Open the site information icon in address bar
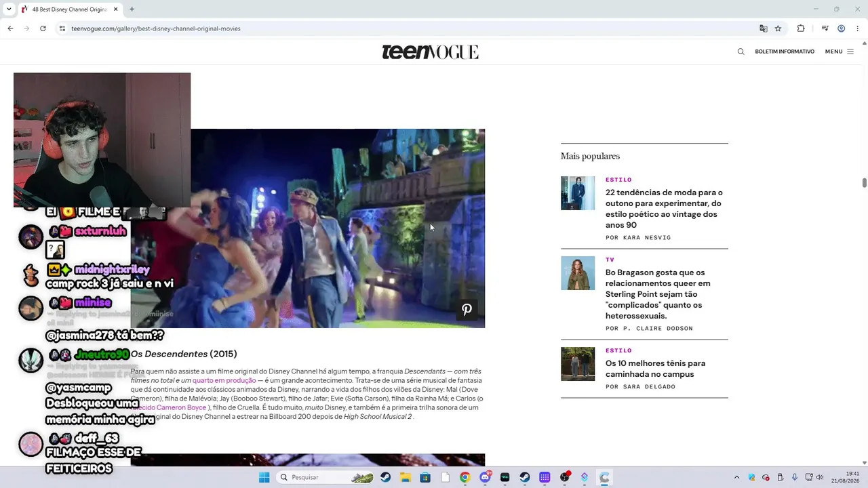Screen dimensions: 868x488 click(62, 28)
